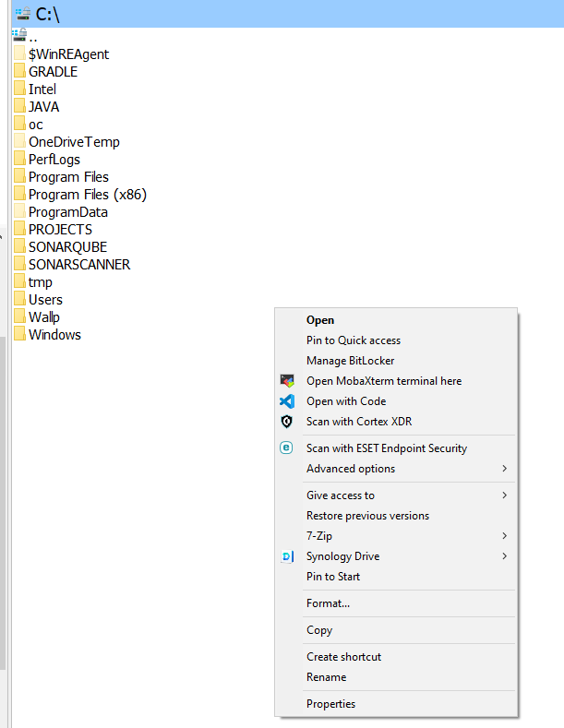Click the left panel vertical scrollbar

[3, 501]
